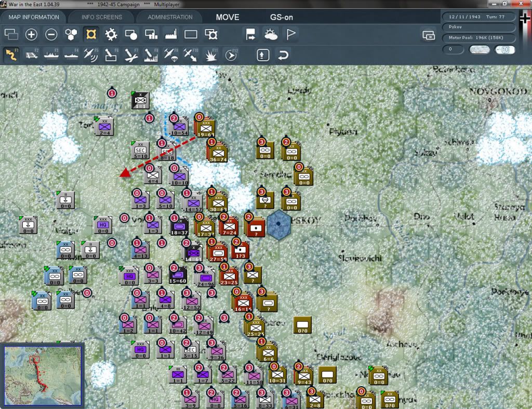The image size is (532, 409).
Task: Open the ADMINISTRATION tab
Action: 170,17
